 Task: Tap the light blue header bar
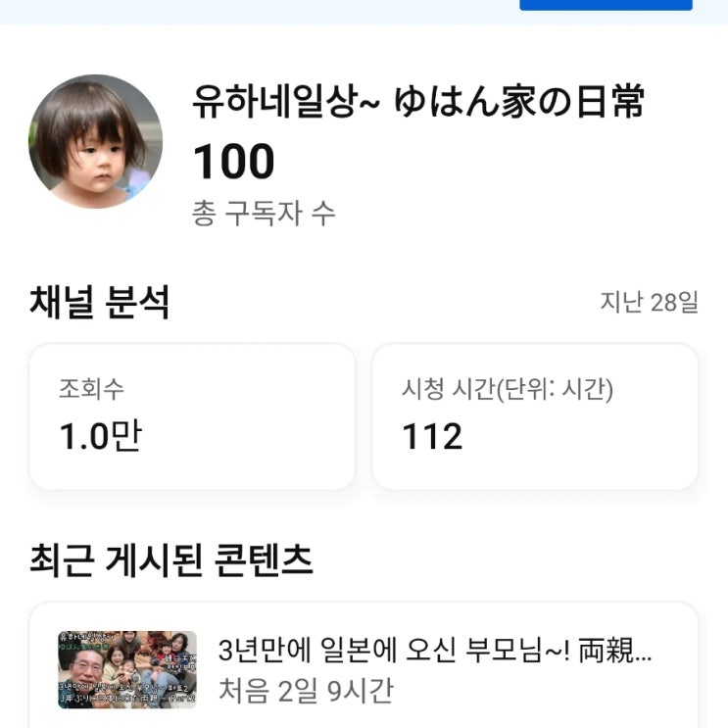click(255, 10)
